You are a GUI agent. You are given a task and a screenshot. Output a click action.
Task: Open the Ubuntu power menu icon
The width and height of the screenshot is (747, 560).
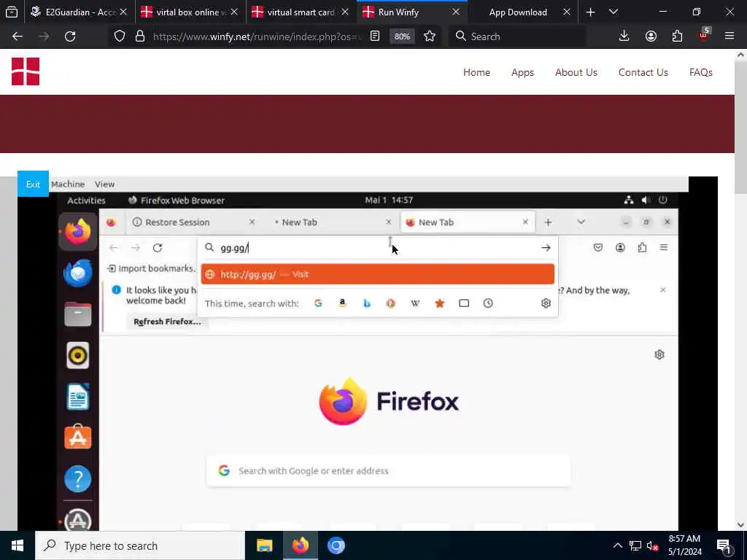point(662,200)
